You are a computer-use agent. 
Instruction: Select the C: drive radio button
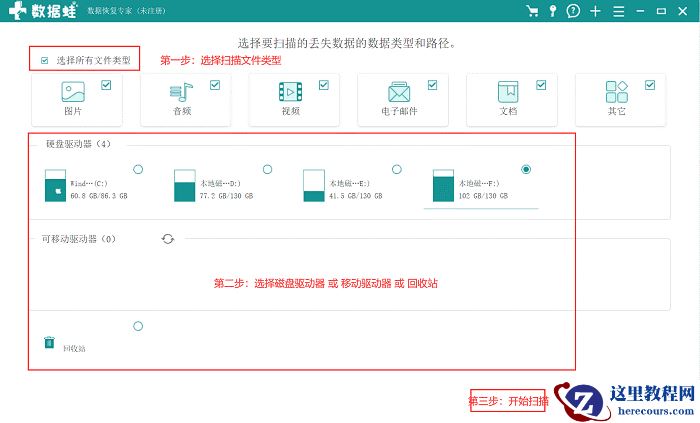(x=138, y=169)
